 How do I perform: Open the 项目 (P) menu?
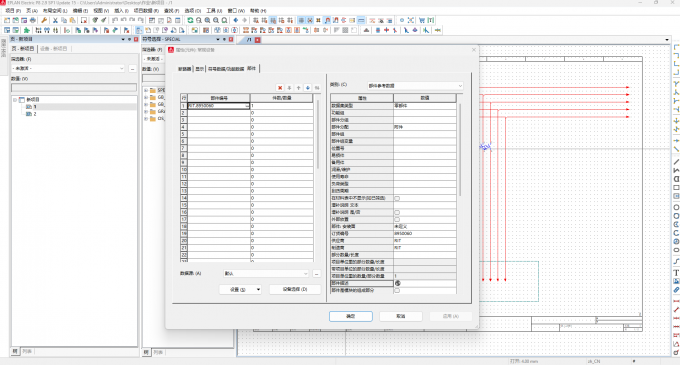pos(13,10)
